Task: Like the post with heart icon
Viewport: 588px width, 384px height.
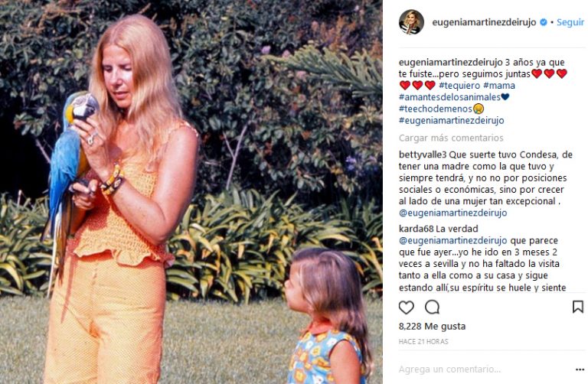Action: click(x=406, y=308)
